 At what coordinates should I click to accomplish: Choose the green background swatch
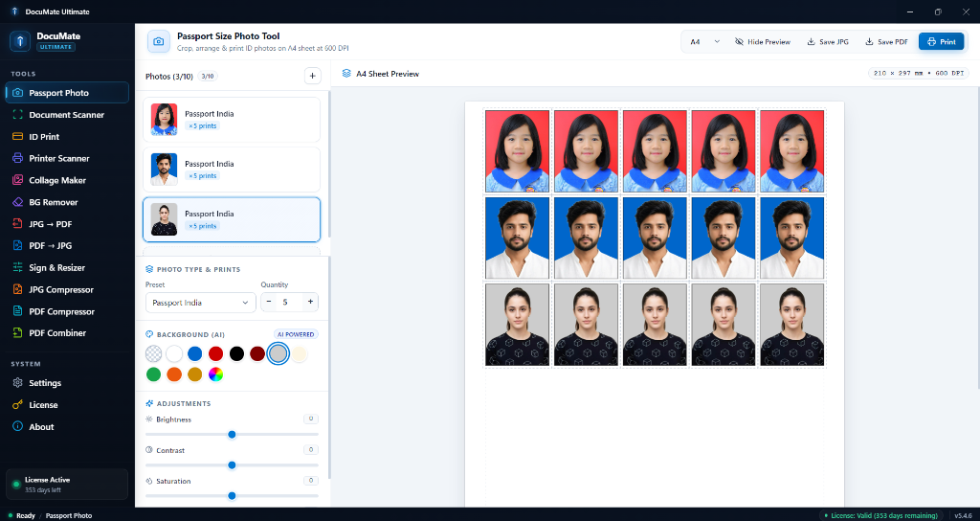click(153, 374)
